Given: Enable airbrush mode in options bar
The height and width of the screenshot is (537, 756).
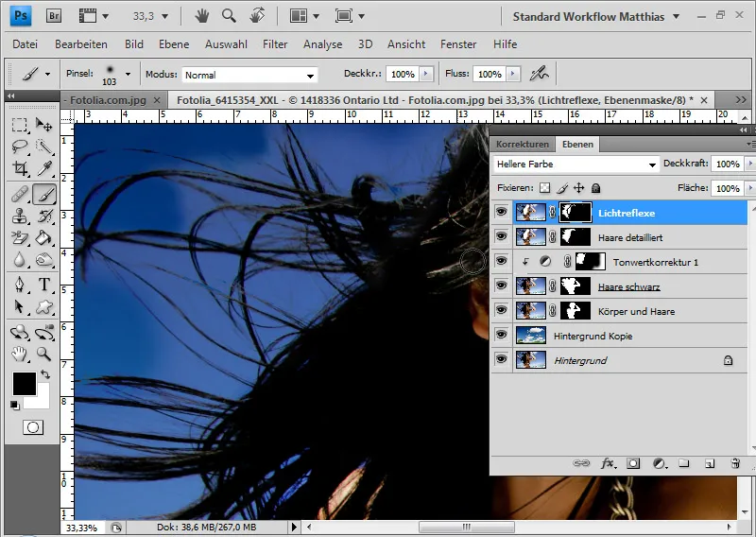Looking at the screenshot, I should tap(539, 74).
